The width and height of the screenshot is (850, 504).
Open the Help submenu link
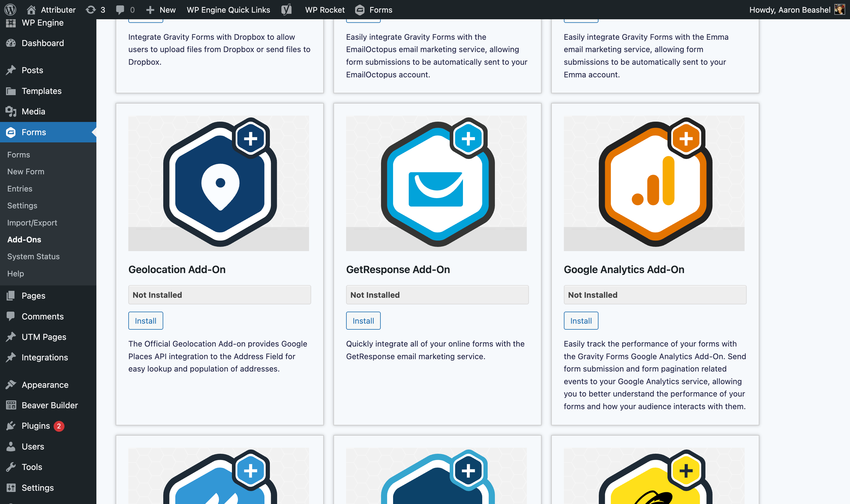tap(16, 273)
